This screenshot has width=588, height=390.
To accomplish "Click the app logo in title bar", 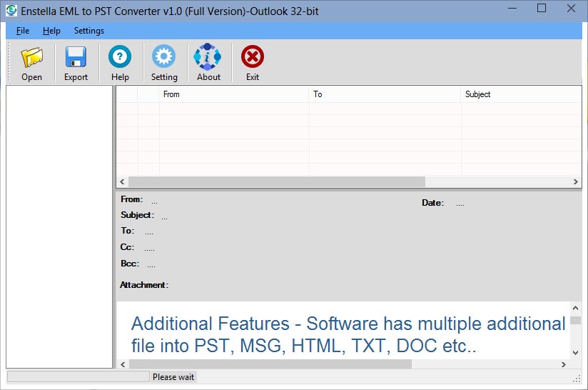I will pos(11,10).
